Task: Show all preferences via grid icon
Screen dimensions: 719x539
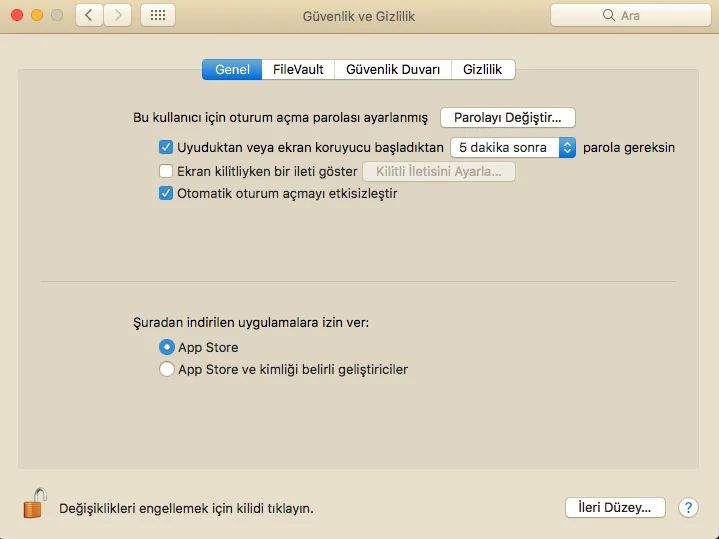Action: pos(158,16)
